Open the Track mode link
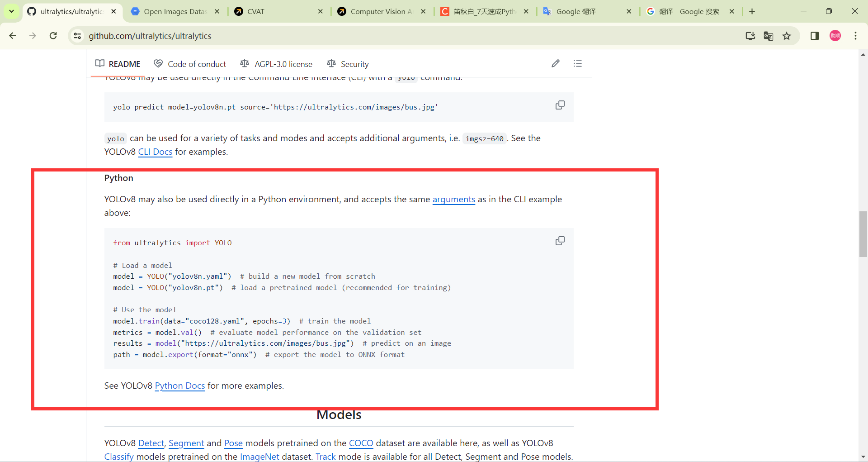Viewport: 868px width, 462px height. [x=325, y=457]
